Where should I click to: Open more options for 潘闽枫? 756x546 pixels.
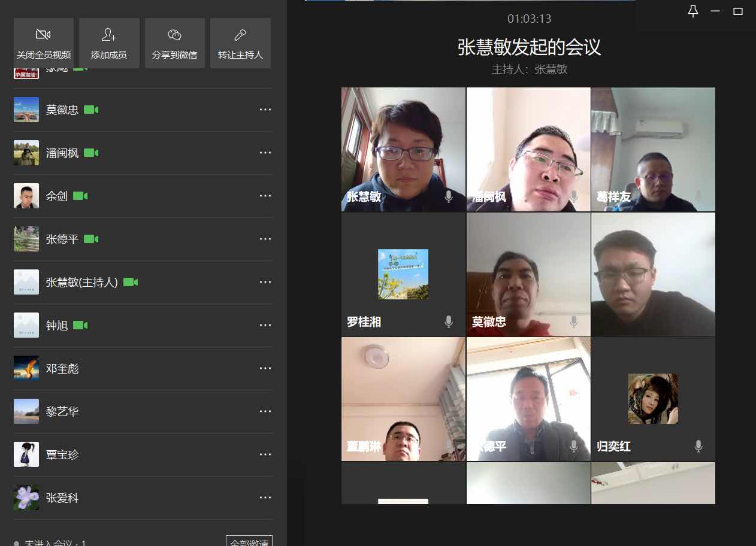coord(265,153)
